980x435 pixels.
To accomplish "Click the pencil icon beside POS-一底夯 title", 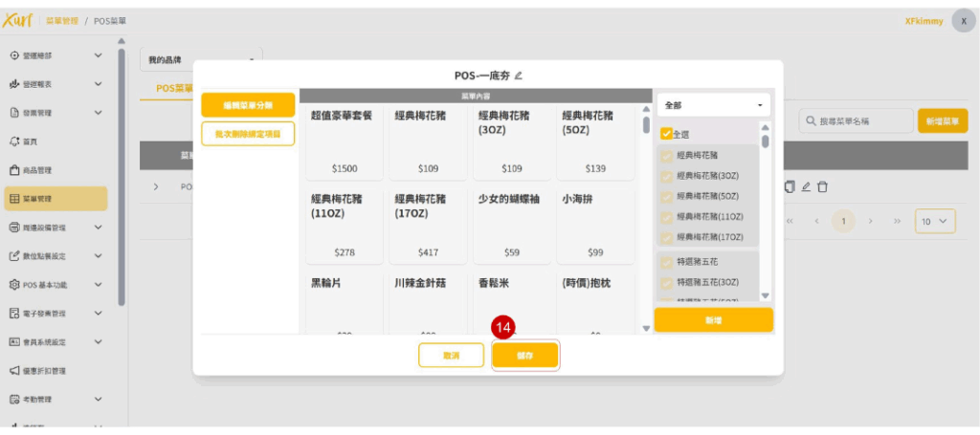I will [x=519, y=76].
